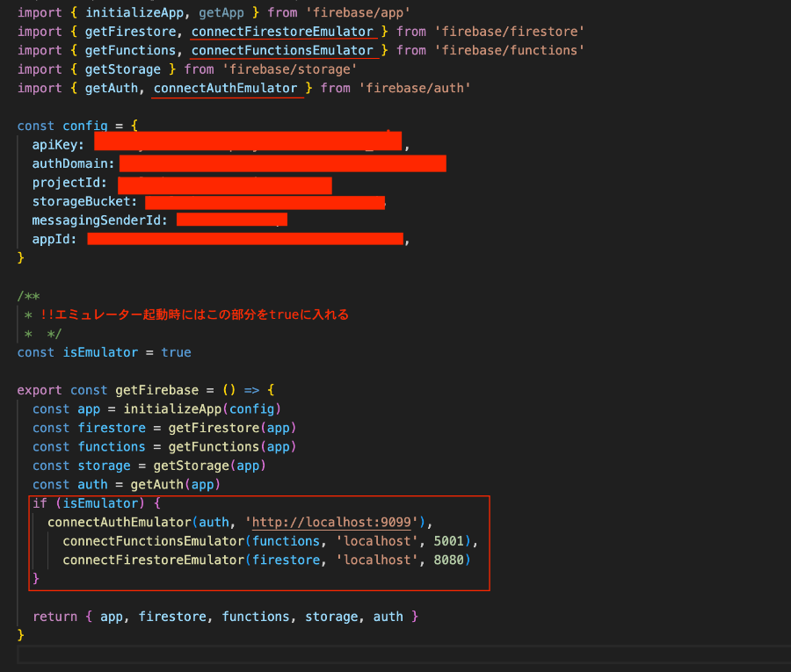The image size is (791, 672).
Task: Click the 'connectFunctionsEmulator' function call
Action: 153,541
